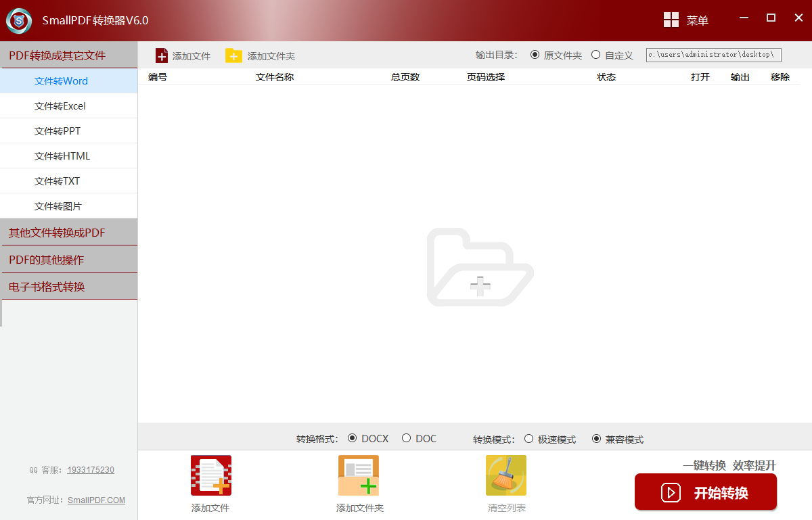Choose DOC as conversion format
This screenshot has height=520, width=812.
407,438
